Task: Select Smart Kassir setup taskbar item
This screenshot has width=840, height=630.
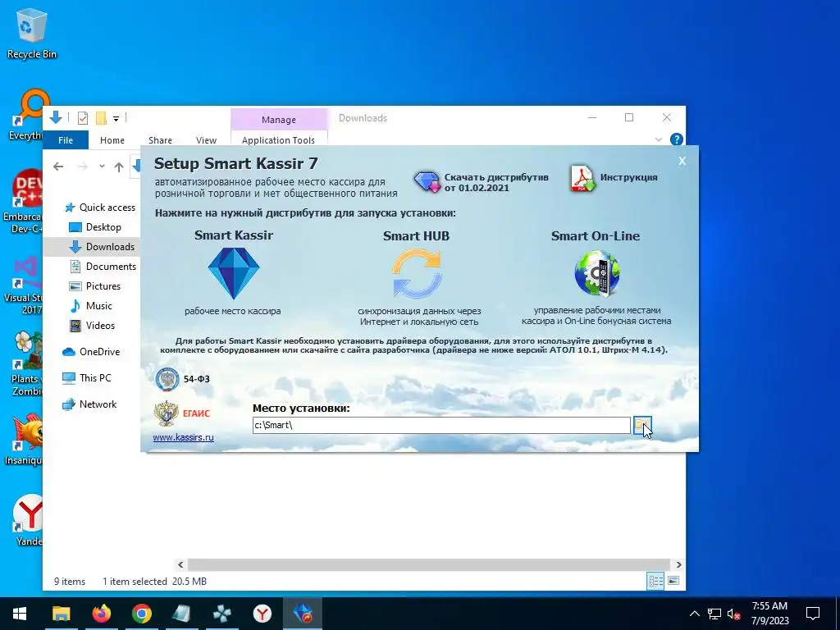Action: [302, 614]
